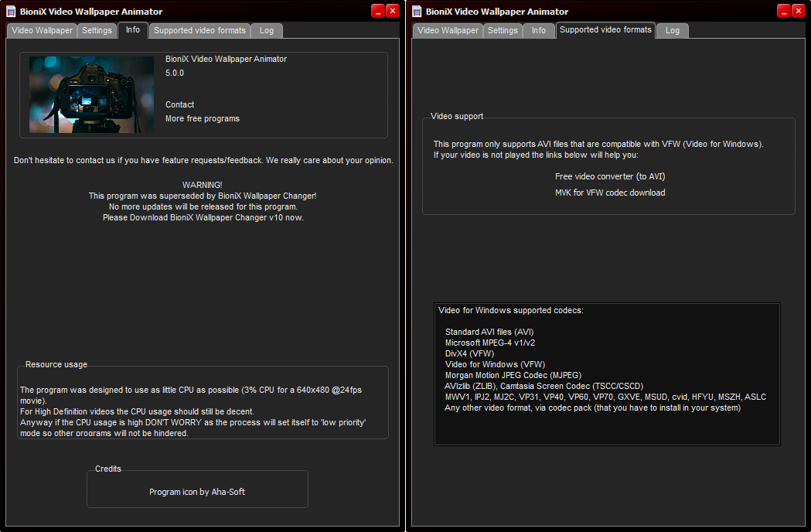Click the app icon in left window title bar
811x532 pixels.
[11, 12]
